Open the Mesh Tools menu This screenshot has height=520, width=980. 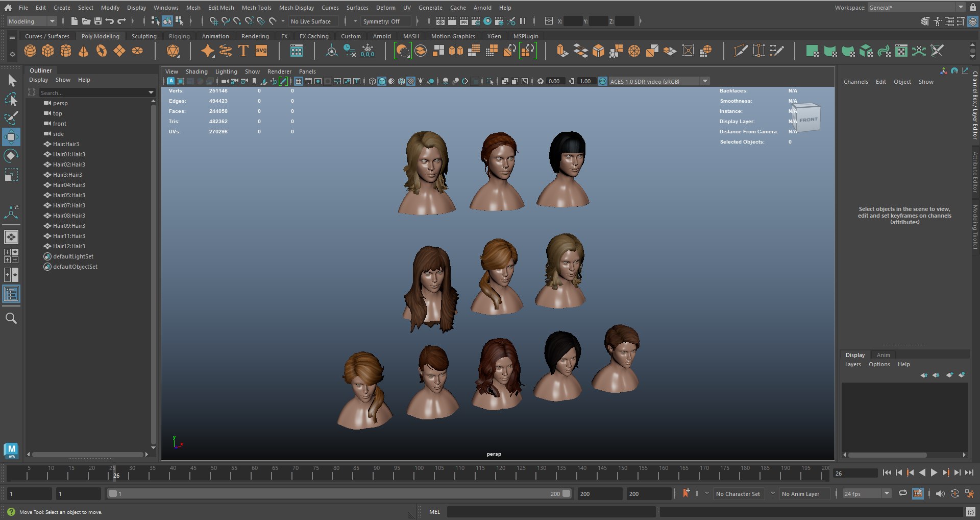pyautogui.click(x=256, y=8)
